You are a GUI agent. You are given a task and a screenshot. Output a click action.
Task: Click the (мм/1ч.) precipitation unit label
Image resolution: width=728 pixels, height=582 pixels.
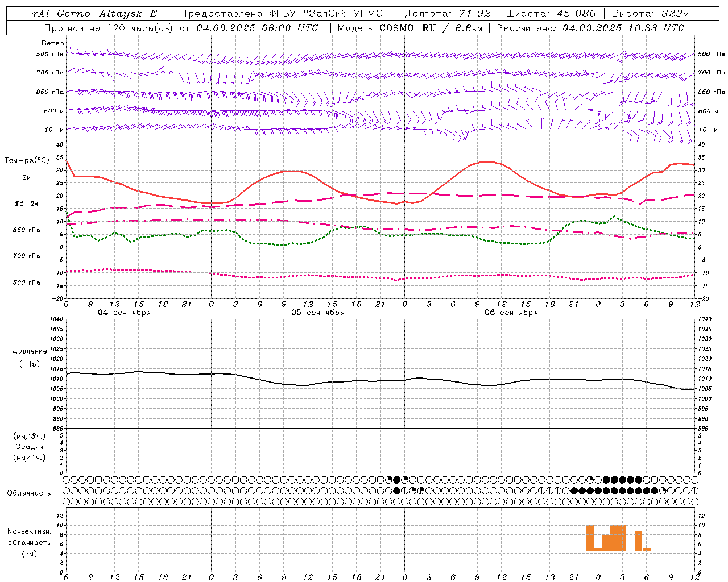[30, 458]
